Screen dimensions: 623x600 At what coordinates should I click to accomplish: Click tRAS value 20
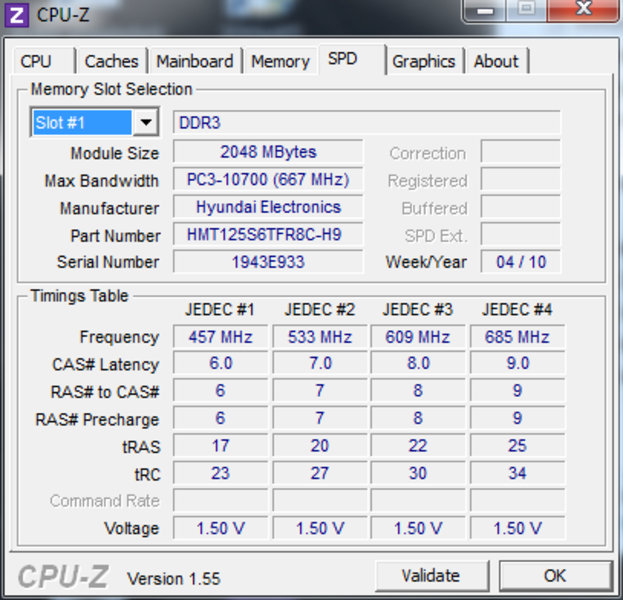coord(320,446)
